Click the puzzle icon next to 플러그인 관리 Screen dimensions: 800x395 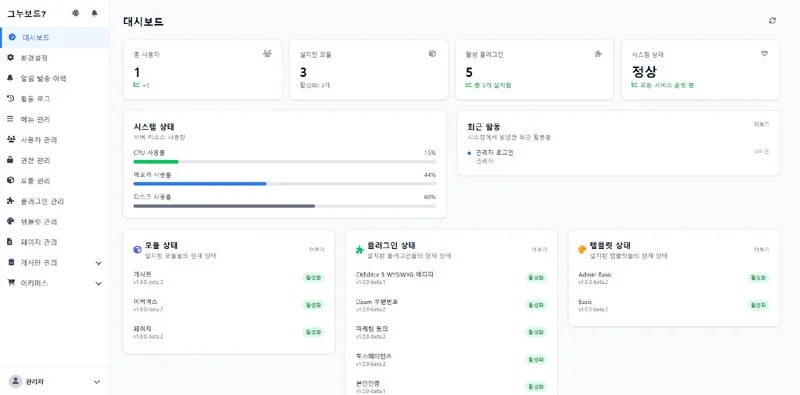(10, 201)
